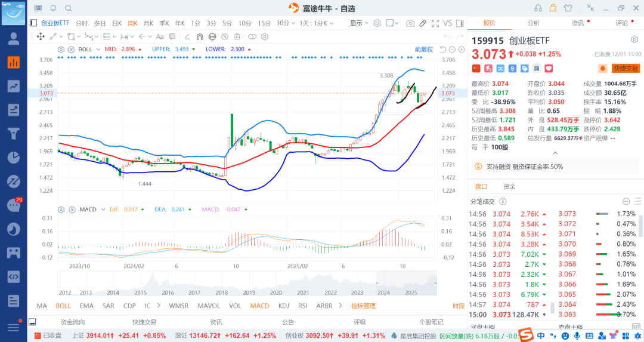The image size is (644, 342).
Task: Open customer service headset icon
Action: [x=538, y=8]
